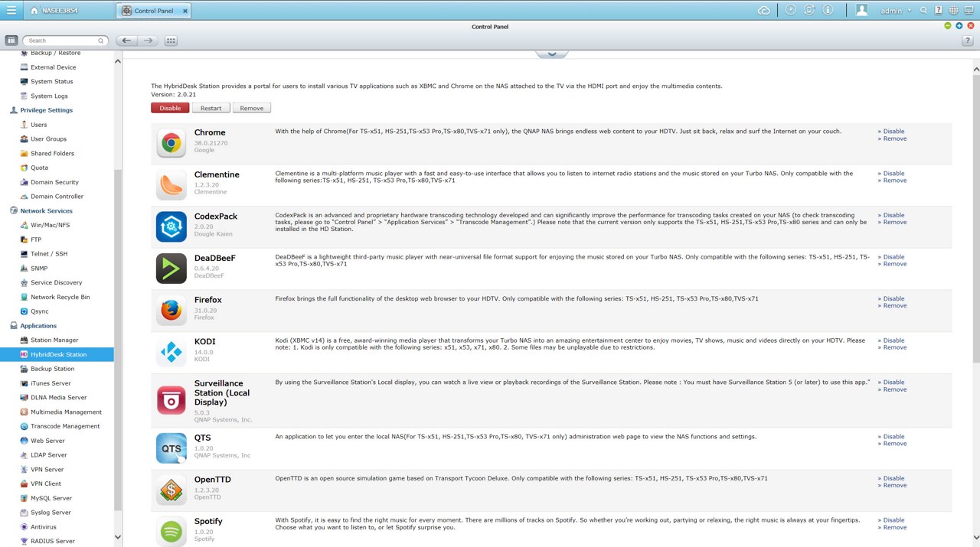
Task: Collapse the Applications section
Action: [x=38, y=326]
